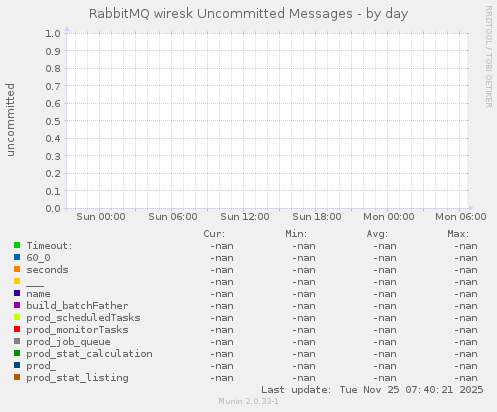Click the Munin 2.0.33-1 version text
This screenshot has height=412, width=497.
pos(249,401)
